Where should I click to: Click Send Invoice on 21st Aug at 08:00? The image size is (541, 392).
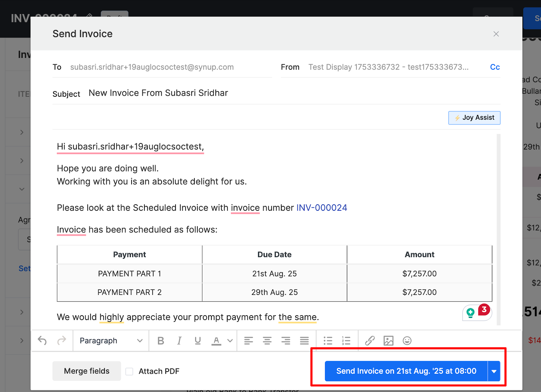pos(406,371)
